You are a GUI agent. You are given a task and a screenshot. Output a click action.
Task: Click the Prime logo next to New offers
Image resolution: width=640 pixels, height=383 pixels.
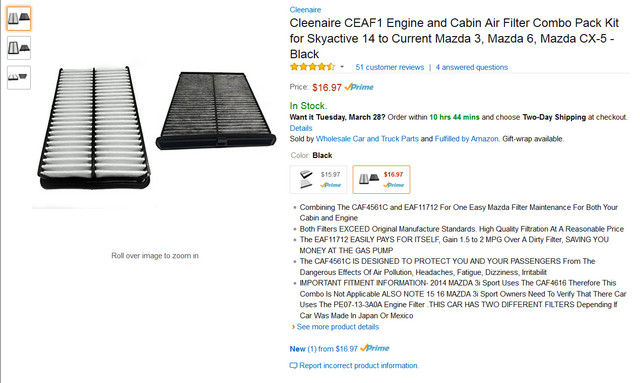click(375, 348)
